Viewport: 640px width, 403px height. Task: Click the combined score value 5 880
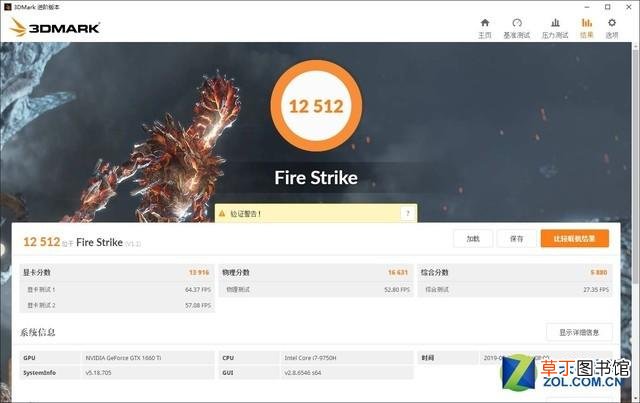point(599,272)
